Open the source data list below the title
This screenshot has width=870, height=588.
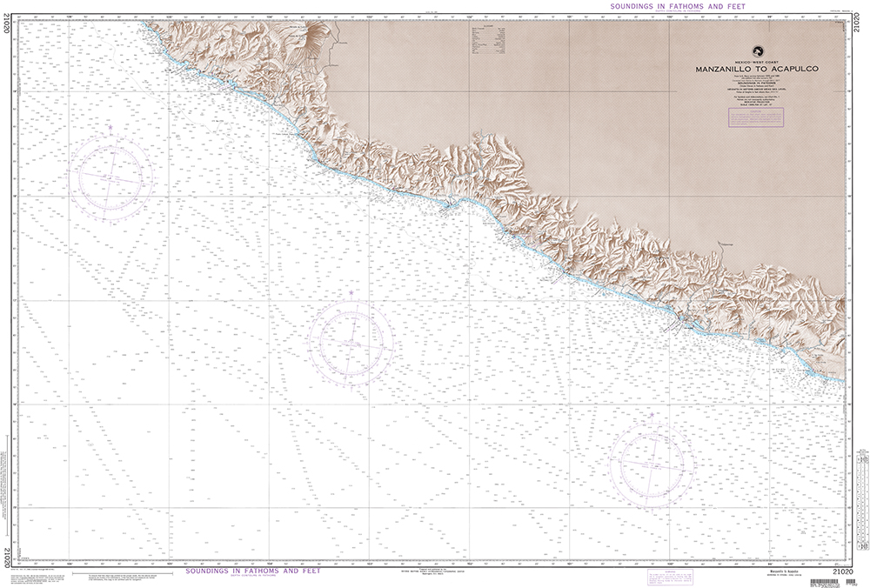(756, 83)
